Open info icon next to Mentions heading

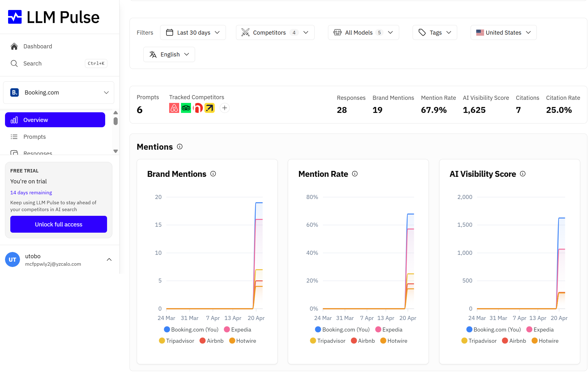[180, 147]
